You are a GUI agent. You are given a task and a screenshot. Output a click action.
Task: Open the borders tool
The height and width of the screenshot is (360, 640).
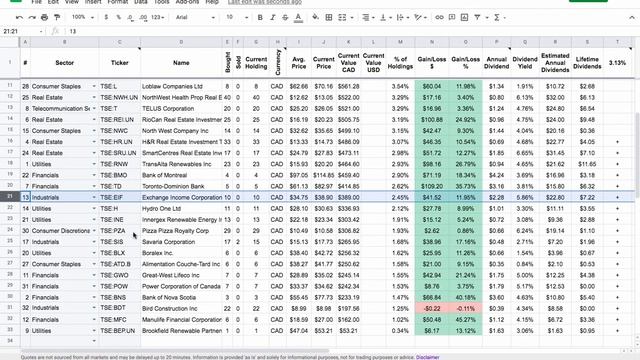pyautogui.click(x=329, y=18)
